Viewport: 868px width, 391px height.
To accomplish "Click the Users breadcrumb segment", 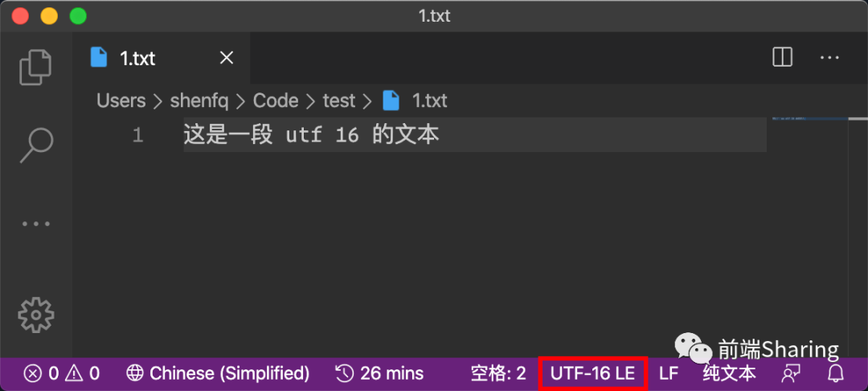I will [x=121, y=101].
